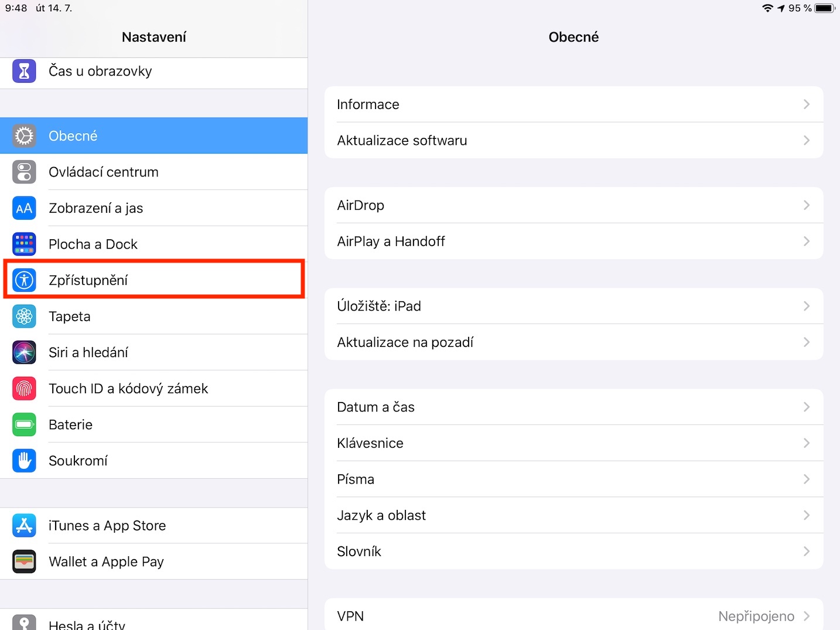Tap the chevron beside Klávesnice
Image resolution: width=840 pixels, height=630 pixels.
[806, 443]
